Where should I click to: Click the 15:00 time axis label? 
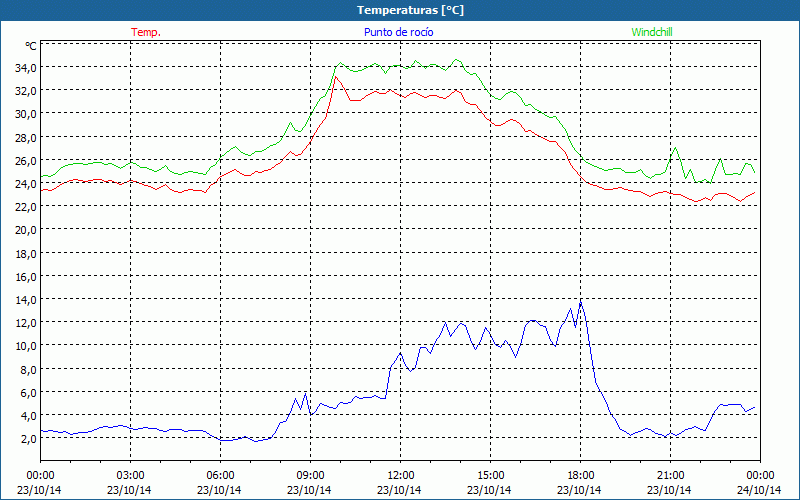490,476
